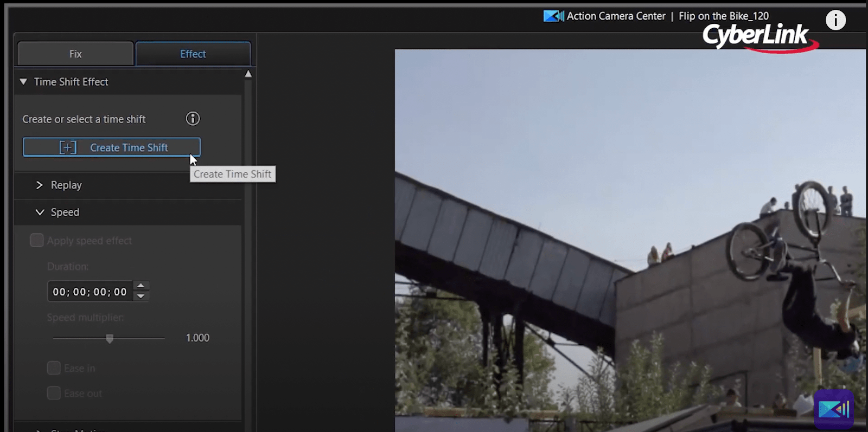Viewport: 868px width, 432px height.
Task: Increase Duration with the up stepper arrow
Action: coord(141,286)
